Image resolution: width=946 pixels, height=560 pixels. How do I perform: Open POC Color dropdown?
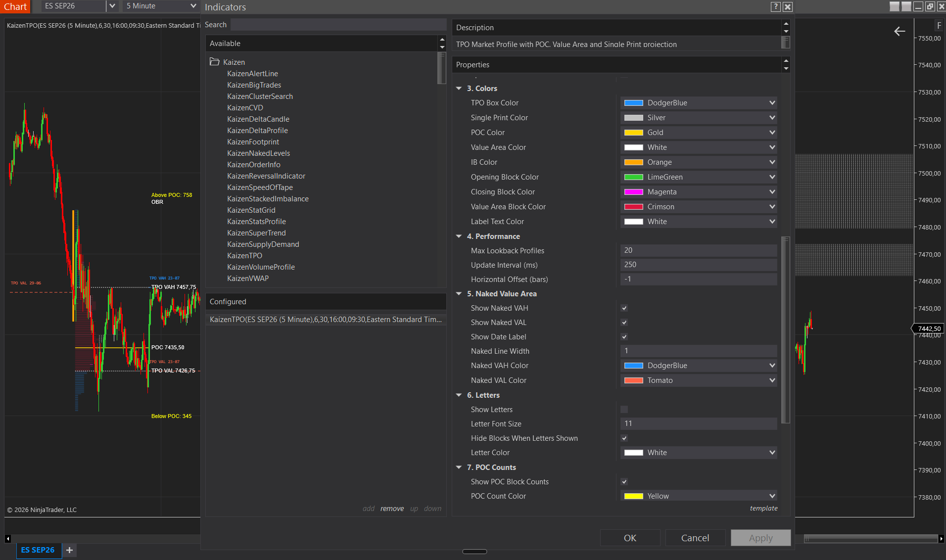pyautogui.click(x=699, y=133)
